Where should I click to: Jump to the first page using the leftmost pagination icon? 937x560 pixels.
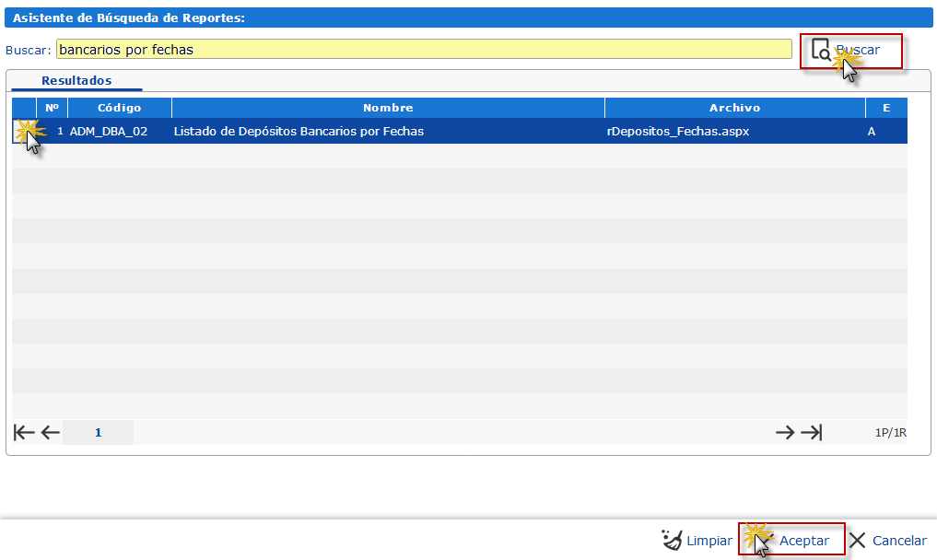tap(23, 431)
